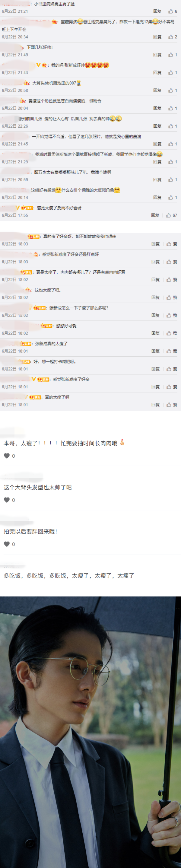Reply to 图五也太有费嘟嘟那味儿了 comment
The width and height of the screenshot is (181, 868).
pyautogui.click(x=157, y=180)
